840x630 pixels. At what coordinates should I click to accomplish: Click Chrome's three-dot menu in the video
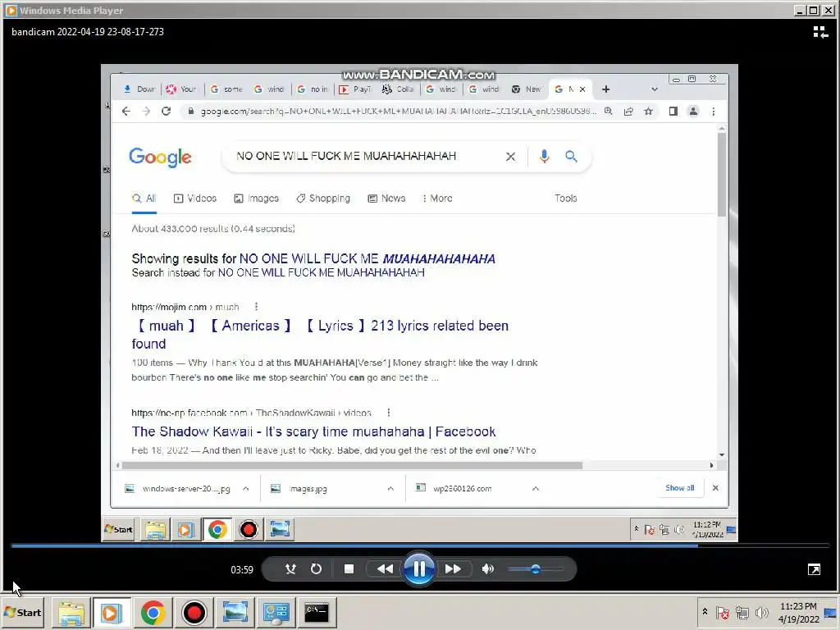pyautogui.click(x=713, y=112)
